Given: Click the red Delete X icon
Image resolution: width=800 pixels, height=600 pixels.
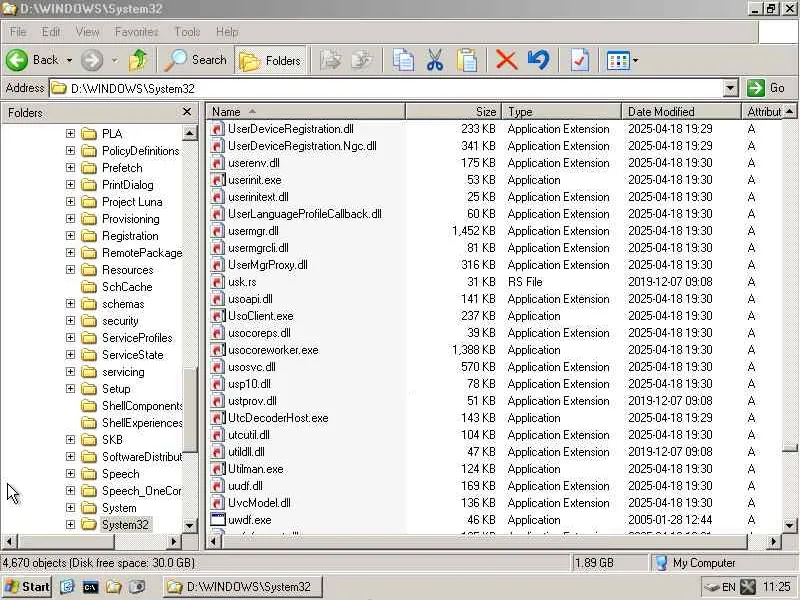Looking at the screenshot, I should pos(507,60).
